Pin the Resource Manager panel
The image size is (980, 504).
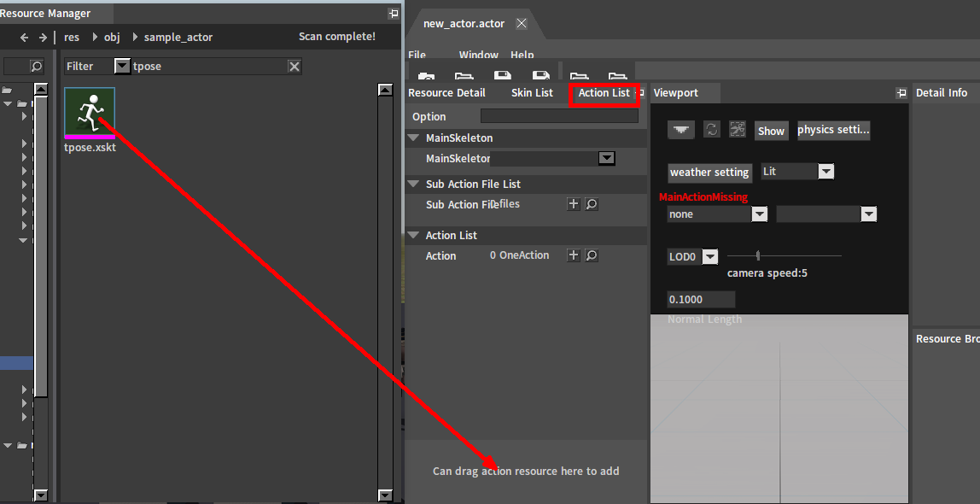[393, 14]
